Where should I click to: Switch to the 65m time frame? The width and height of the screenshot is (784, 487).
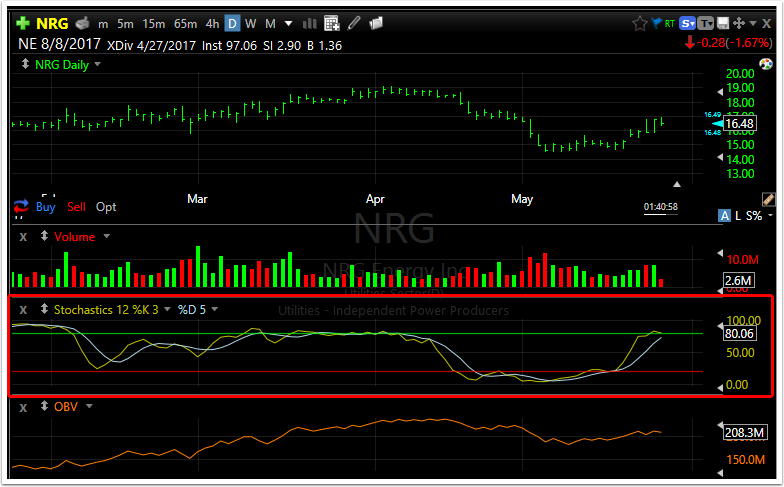pos(186,24)
